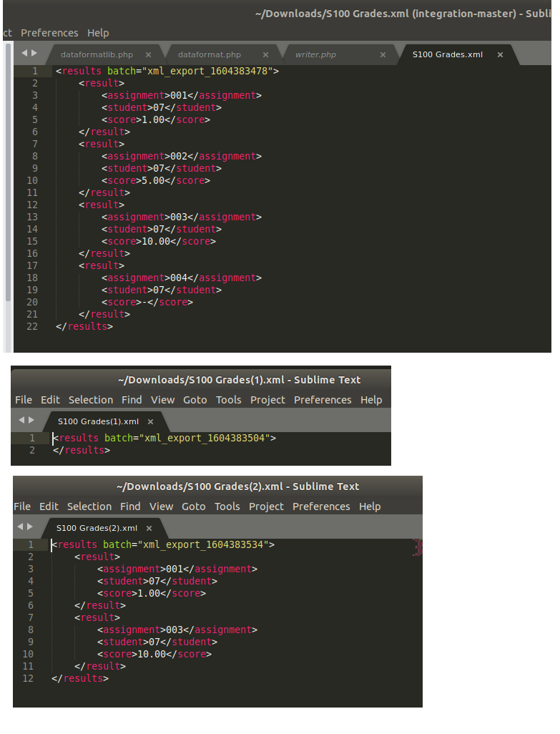The image size is (560, 734).
Task: Open Preferences menu in Grades(2) window
Action: (321, 507)
